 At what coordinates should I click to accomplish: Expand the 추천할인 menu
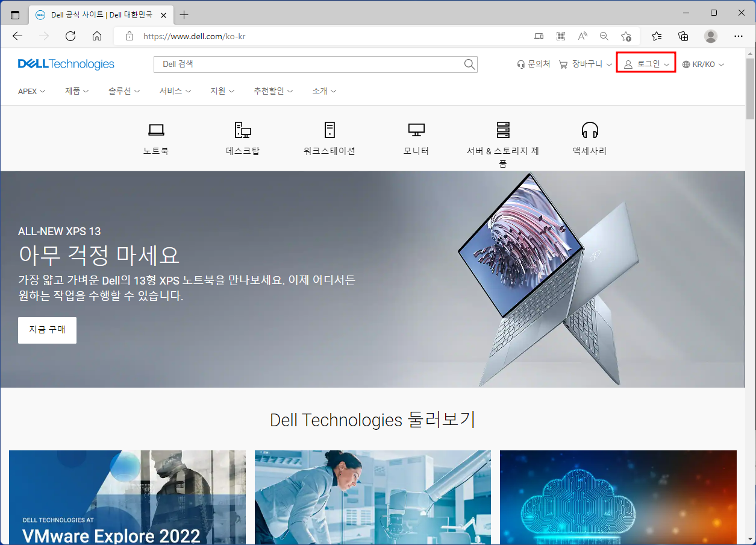[x=273, y=91]
